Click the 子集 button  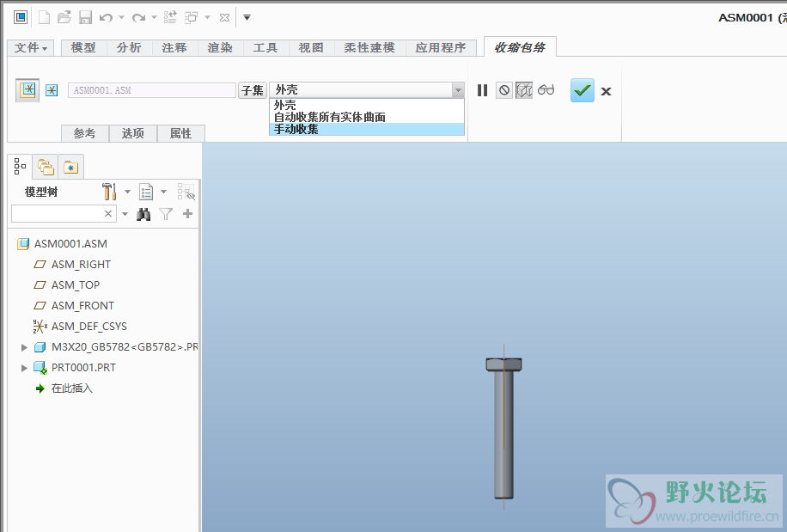coord(253,90)
